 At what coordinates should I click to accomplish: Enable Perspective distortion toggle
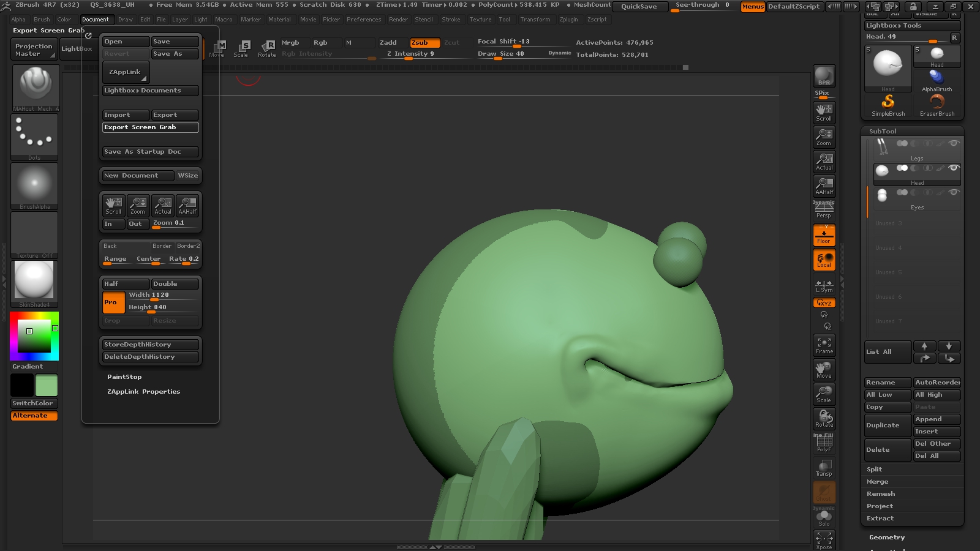[824, 210]
